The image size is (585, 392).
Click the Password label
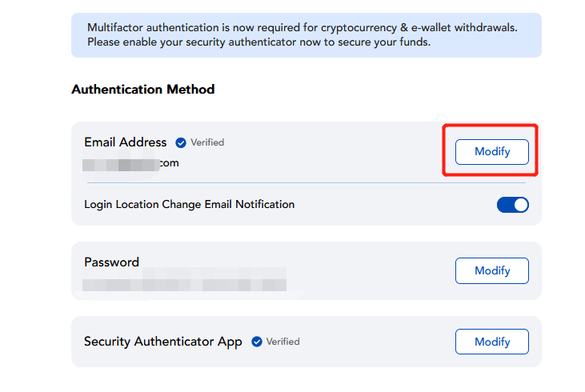(111, 262)
